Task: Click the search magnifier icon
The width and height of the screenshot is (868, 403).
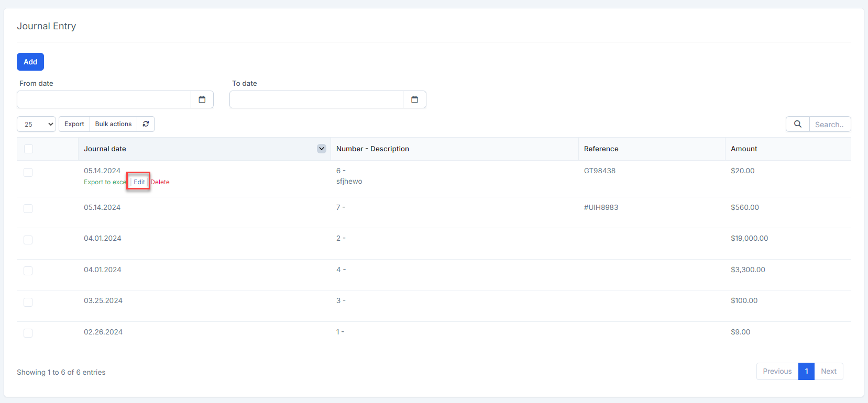Action: 797,124
